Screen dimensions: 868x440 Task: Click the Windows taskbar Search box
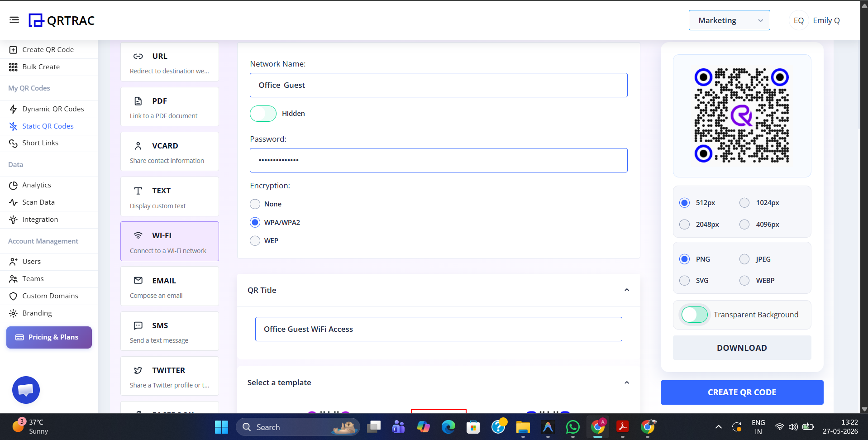tap(298, 427)
